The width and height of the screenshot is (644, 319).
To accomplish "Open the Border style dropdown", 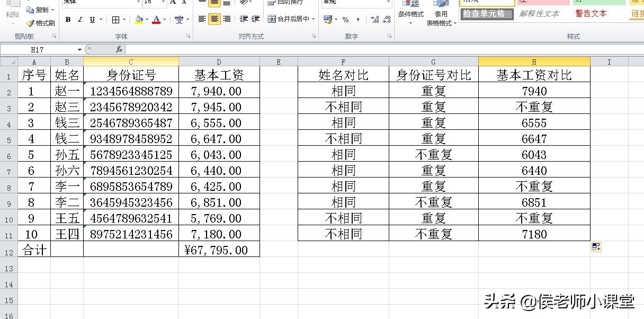I will (x=123, y=20).
